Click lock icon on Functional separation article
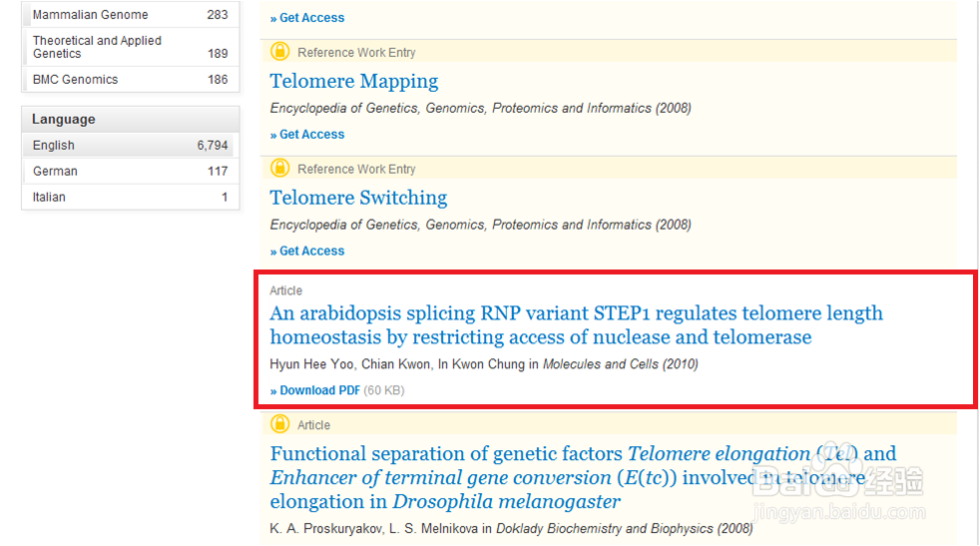The image size is (980, 546). [280, 424]
